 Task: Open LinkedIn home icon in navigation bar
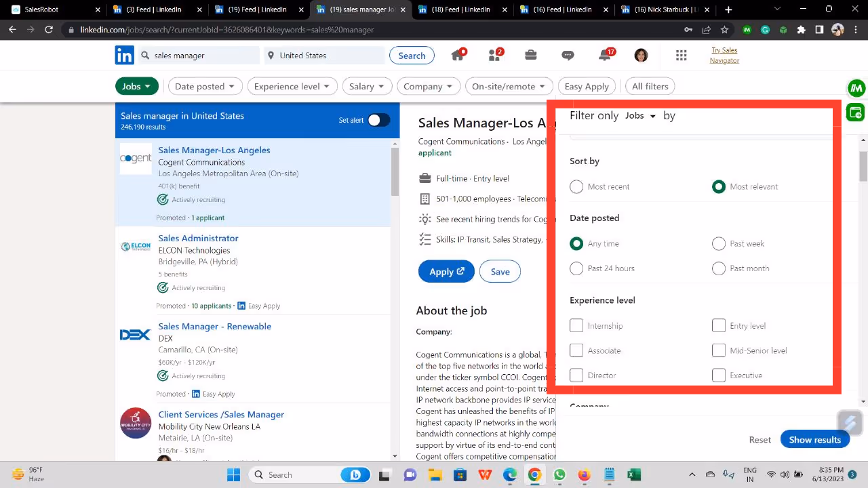tap(458, 56)
